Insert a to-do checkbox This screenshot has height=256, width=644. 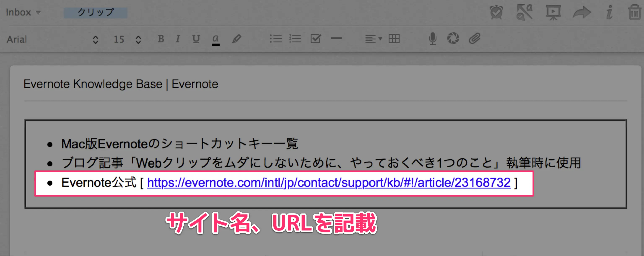point(316,39)
